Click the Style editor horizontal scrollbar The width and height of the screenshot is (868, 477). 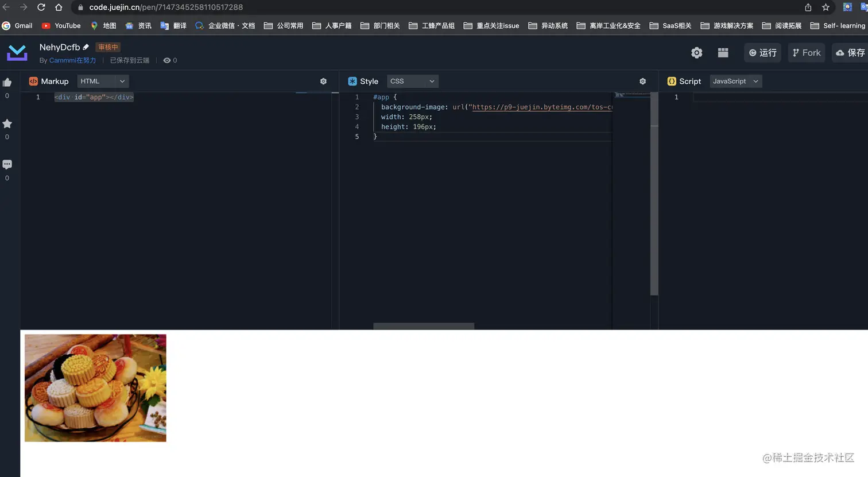tap(424, 326)
